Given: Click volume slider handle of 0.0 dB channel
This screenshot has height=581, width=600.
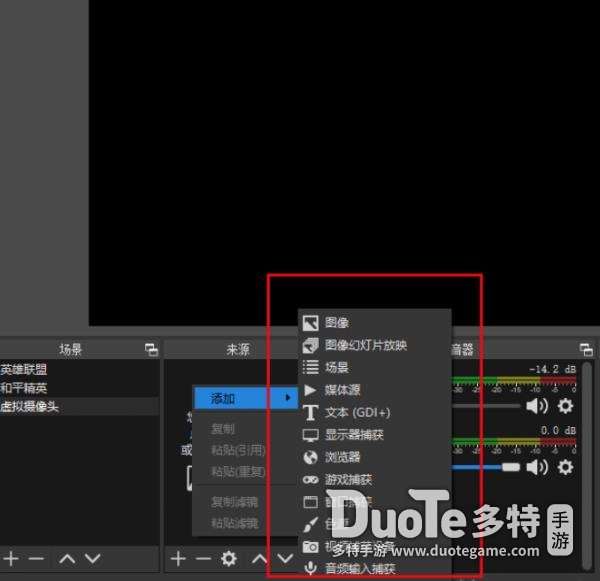Looking at the screenshot, I should tap(511, 467).
